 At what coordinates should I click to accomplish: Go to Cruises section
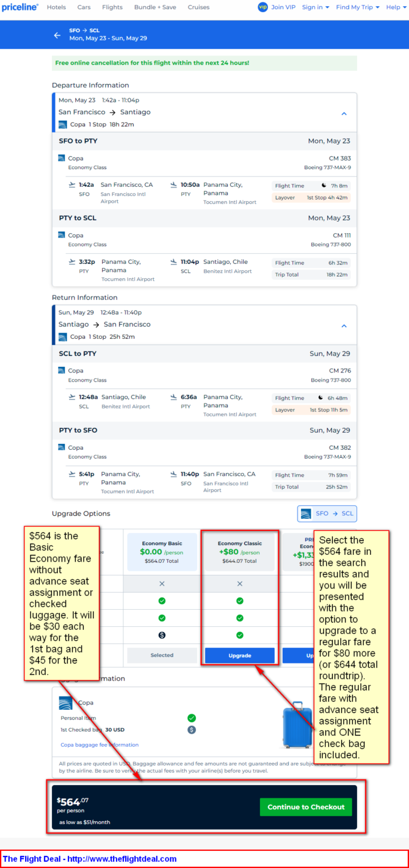(198, 7)
